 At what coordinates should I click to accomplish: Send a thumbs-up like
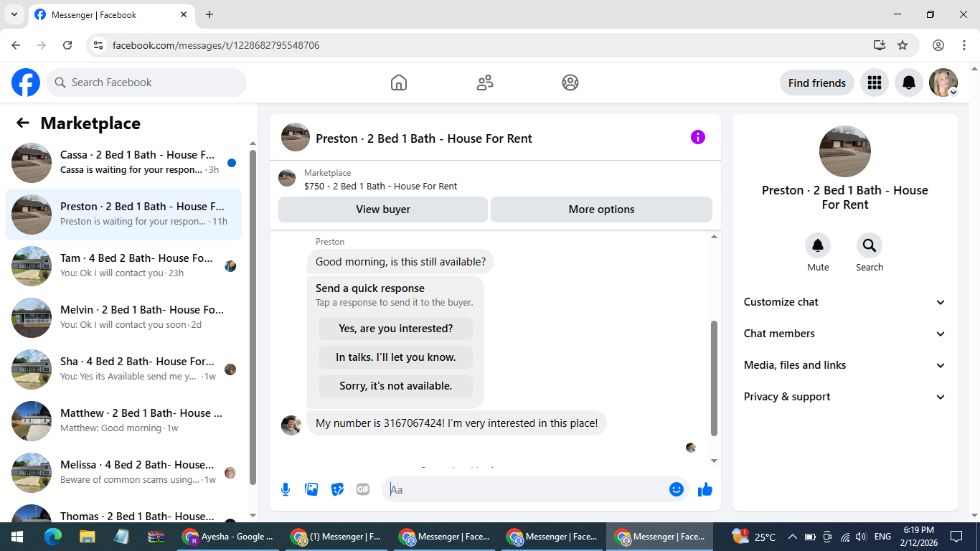point(705,489)
